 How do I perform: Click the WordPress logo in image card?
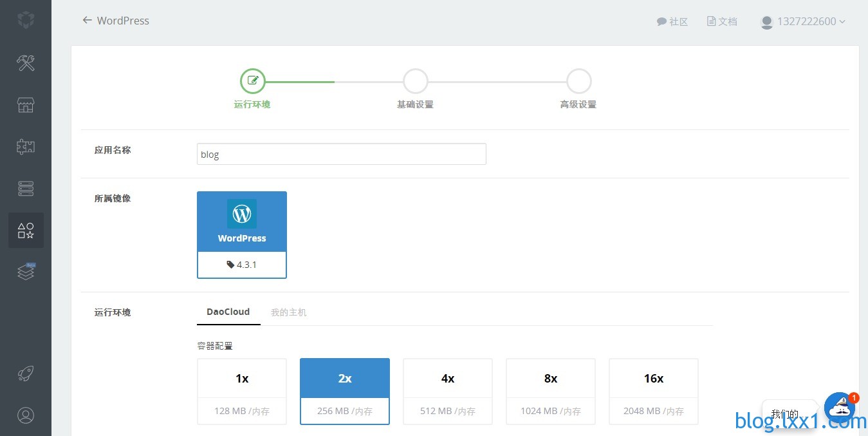(x=242, y=214)
